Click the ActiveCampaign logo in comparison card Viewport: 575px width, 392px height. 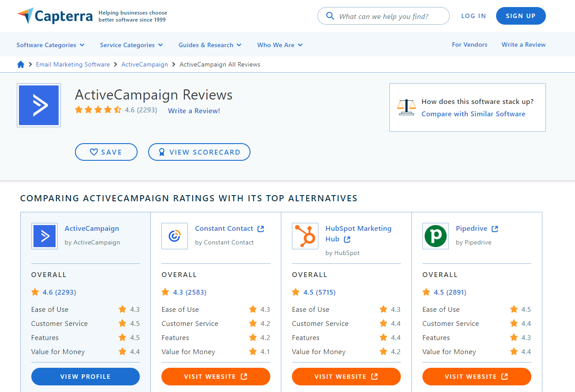click(x=45, y=236)
